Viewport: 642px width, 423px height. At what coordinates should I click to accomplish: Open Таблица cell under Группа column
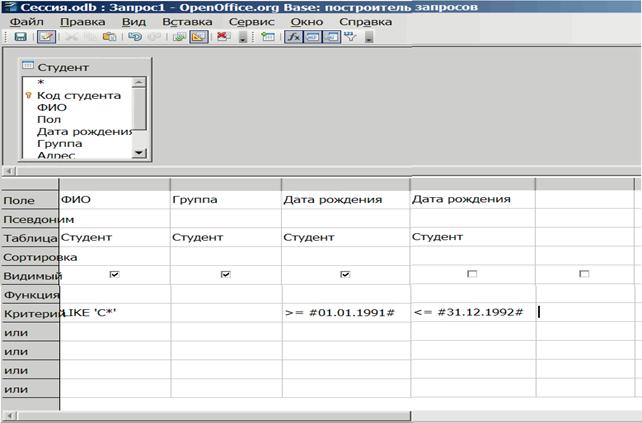226,237
